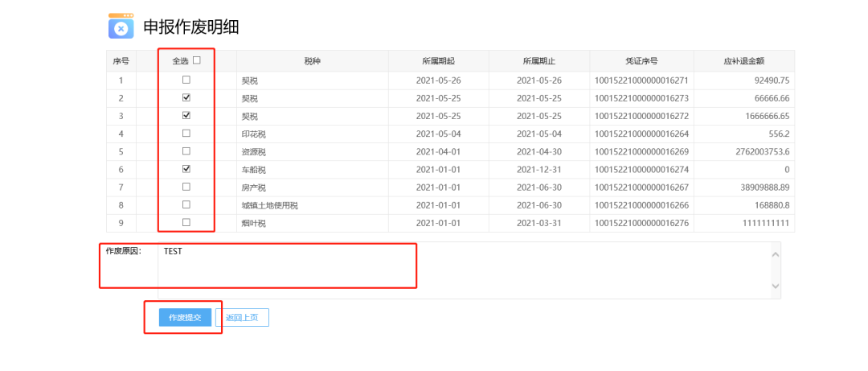Click the amount 92490.75
This screenshot has width=868, height=371.
pos(772,80)
